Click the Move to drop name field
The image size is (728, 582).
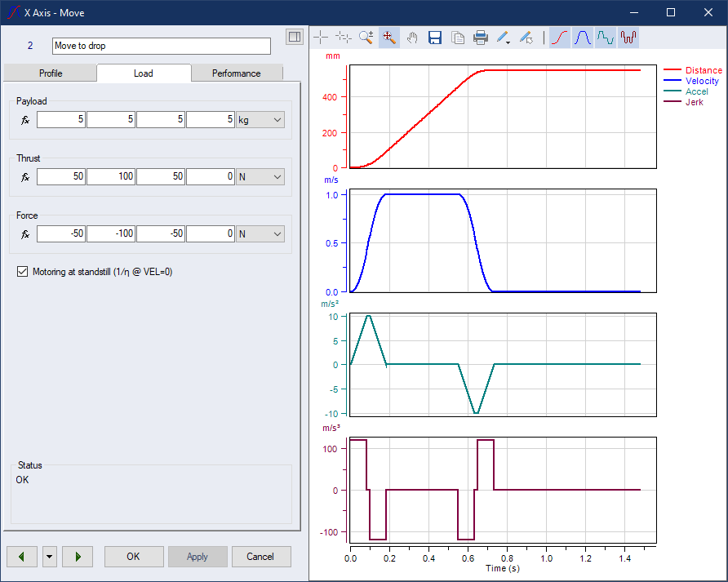161,46
